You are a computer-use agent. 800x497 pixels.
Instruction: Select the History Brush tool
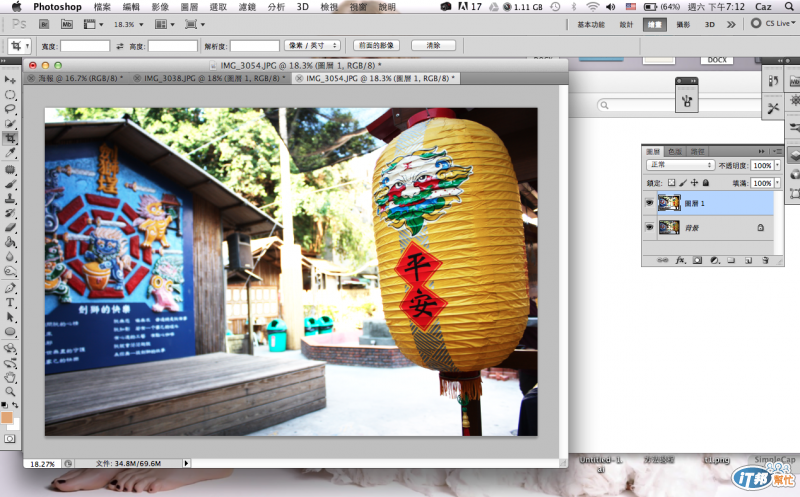coord(10,213)
